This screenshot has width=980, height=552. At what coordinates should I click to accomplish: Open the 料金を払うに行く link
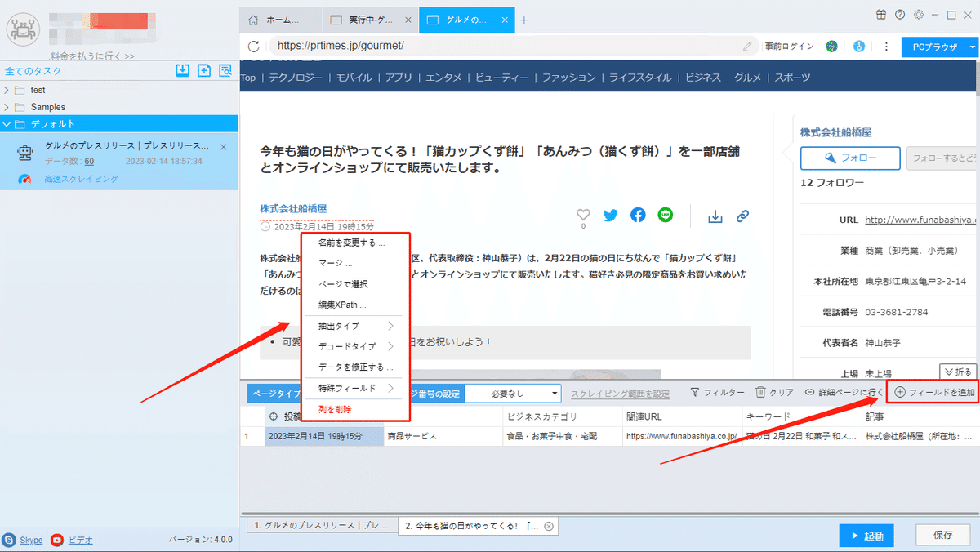click(x=92, y=56)
